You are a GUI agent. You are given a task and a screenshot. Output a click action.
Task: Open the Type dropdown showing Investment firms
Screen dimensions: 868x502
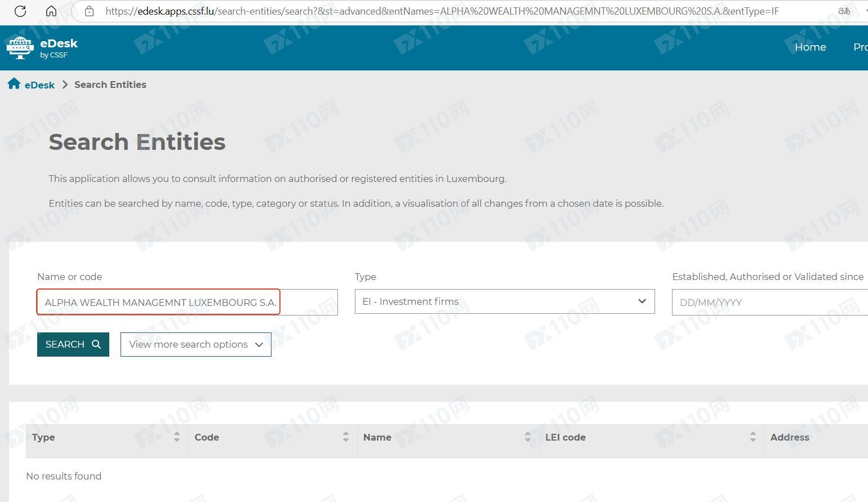pyautogui.click(x=505, y=301)
